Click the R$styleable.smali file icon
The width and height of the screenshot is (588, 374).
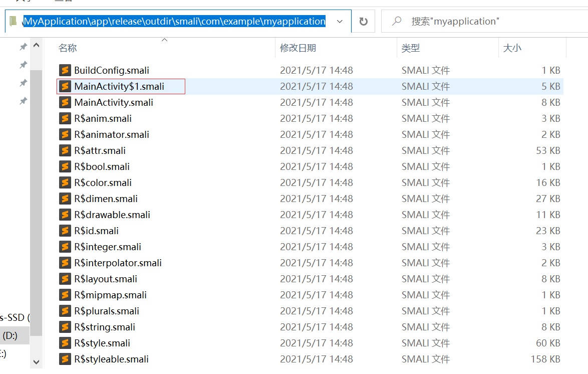[65, 359]
